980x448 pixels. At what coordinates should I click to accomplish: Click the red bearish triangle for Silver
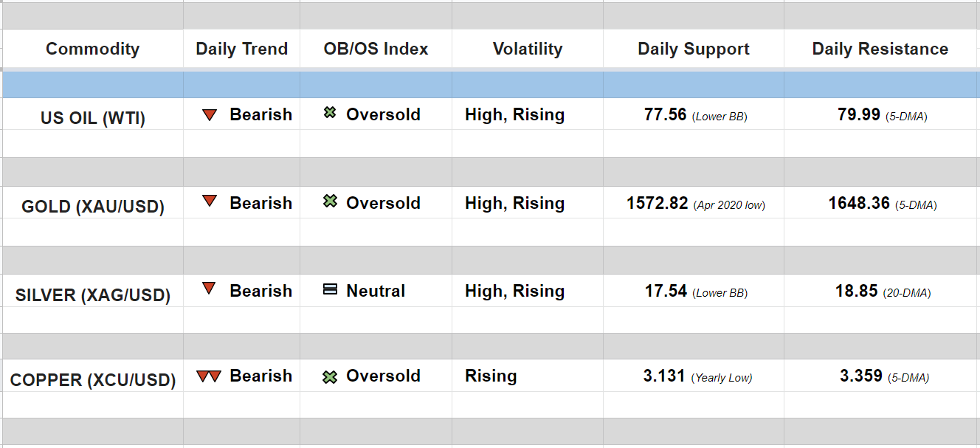(210, 289)
